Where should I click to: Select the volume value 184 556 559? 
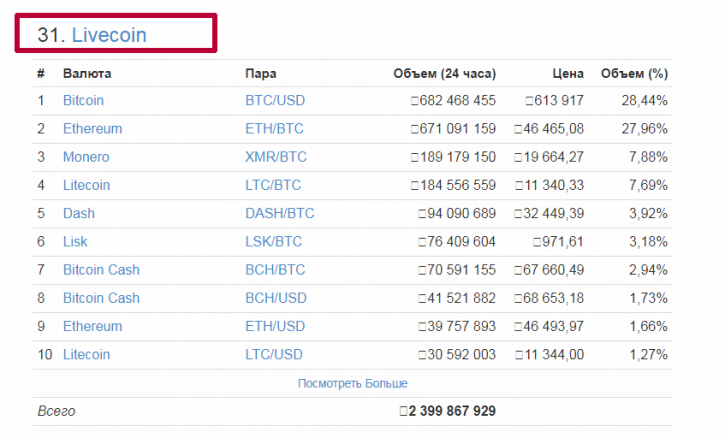point(454,185)
